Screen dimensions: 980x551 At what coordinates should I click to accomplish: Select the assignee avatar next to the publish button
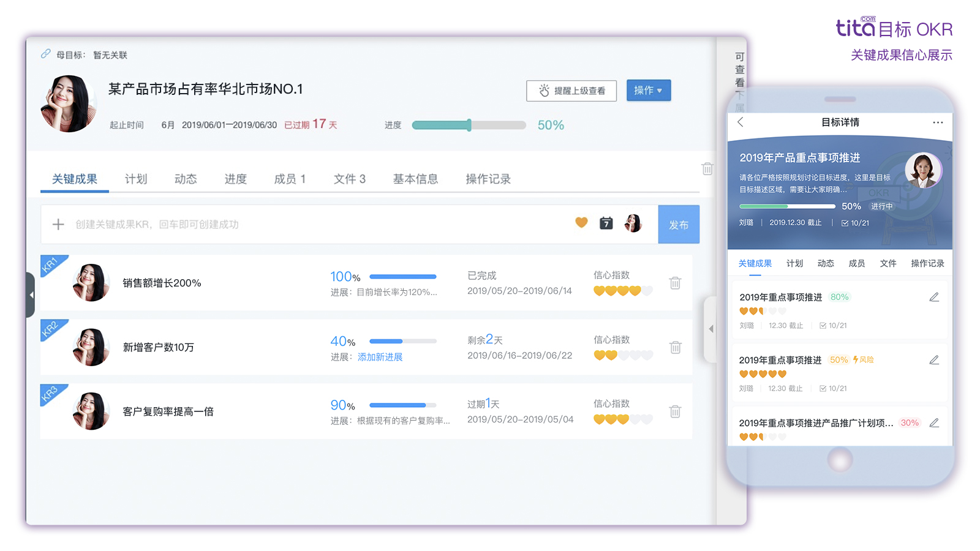(633, 223)
